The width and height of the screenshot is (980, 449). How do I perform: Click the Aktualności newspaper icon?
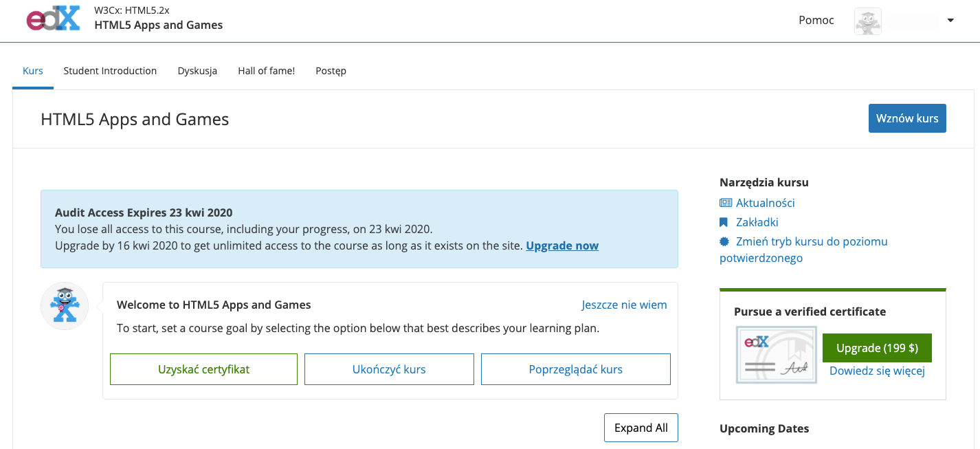pyautogui.click(x=726, y=203)
